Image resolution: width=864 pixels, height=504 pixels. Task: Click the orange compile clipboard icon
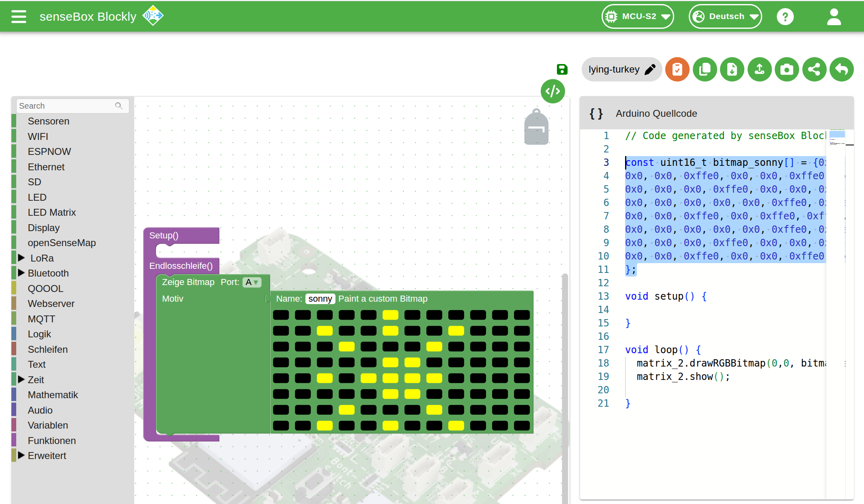point(677,70)
